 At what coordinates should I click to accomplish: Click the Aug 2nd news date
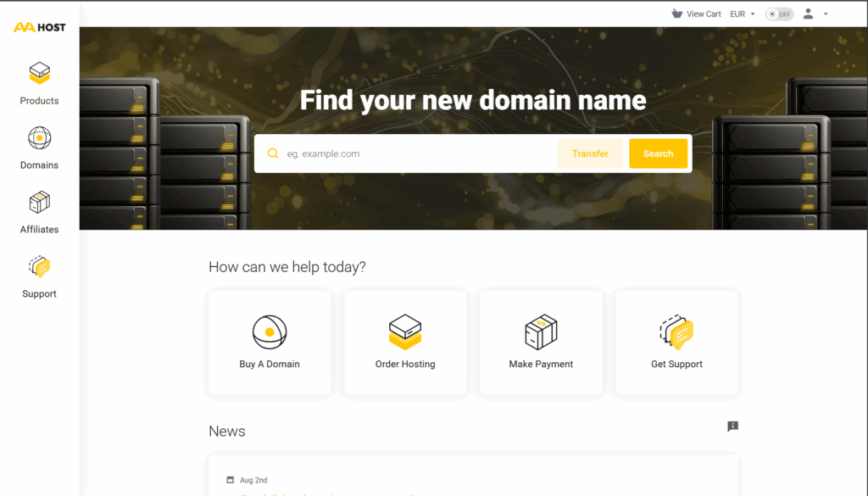pos(253,480)
